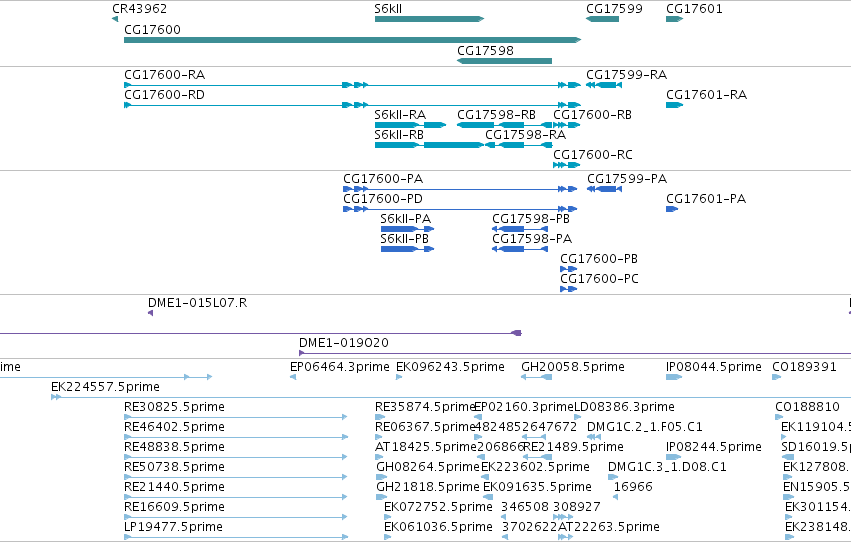This screenshot has height=542, width=851.
Task: Click the CG17598-PA protein label
Action: 532,239
